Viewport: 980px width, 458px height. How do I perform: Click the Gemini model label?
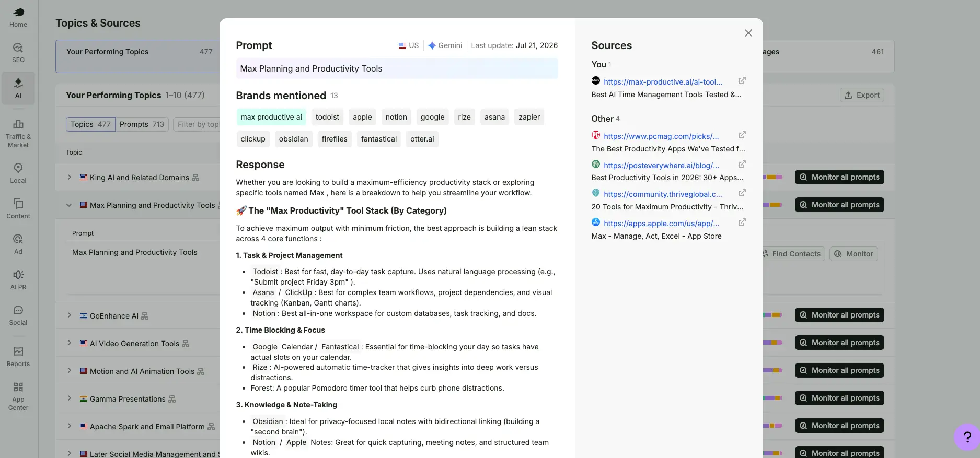click(445, 45)
